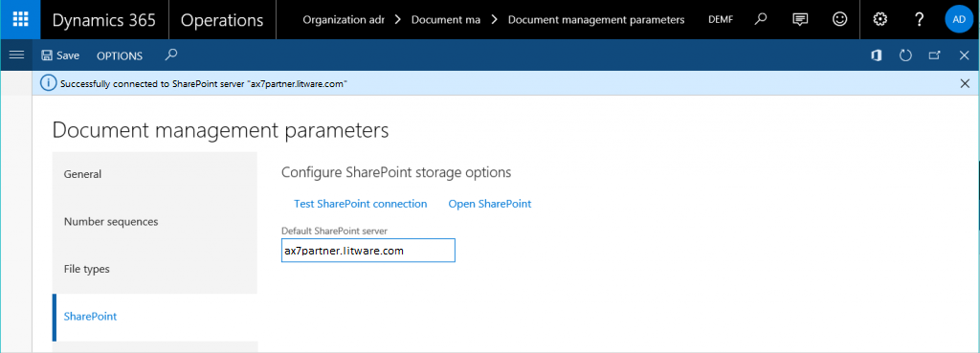
Task: Open Document management breadcrumb
Action: [x=446, y=19]
